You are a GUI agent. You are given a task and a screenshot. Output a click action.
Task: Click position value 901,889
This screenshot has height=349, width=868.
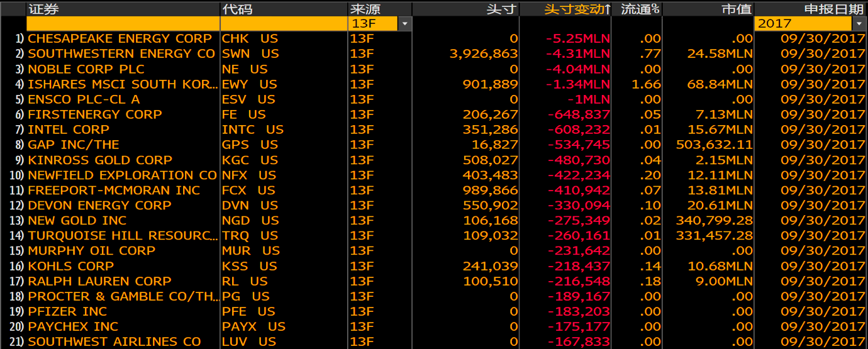pyautogui.click(x=491, y=84)
